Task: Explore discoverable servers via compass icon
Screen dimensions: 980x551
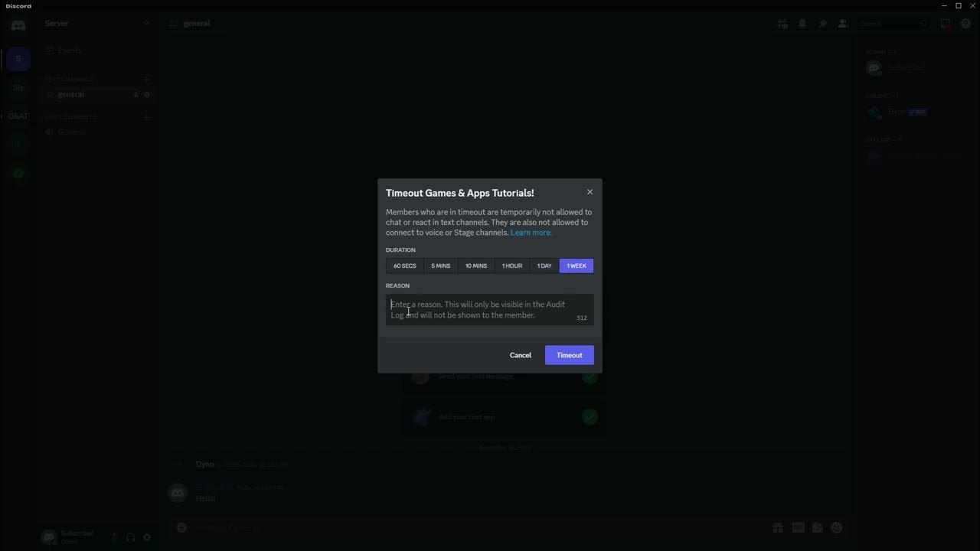Action: point(18,174)
